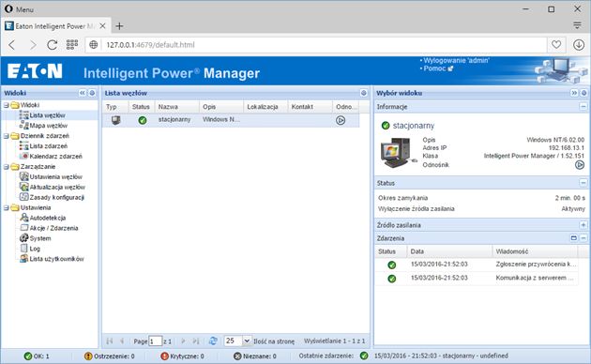Open Log item in tree
591x364 pixels.
(35, 249)
